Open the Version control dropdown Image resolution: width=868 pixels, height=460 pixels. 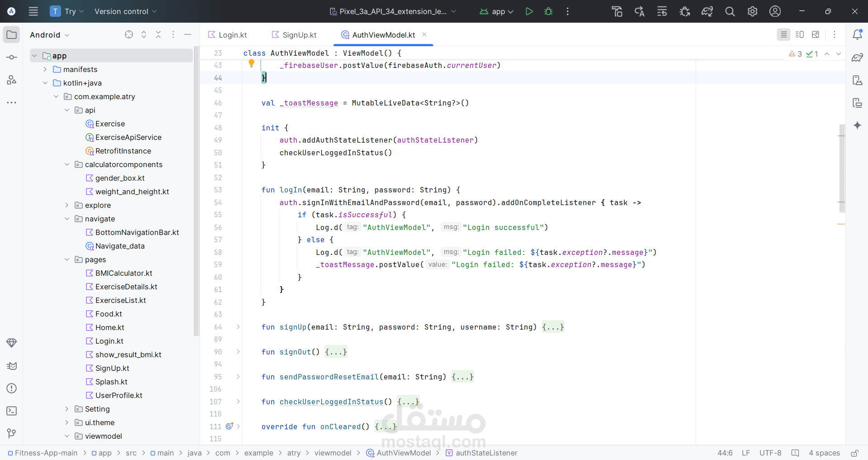tap(125, 11)
